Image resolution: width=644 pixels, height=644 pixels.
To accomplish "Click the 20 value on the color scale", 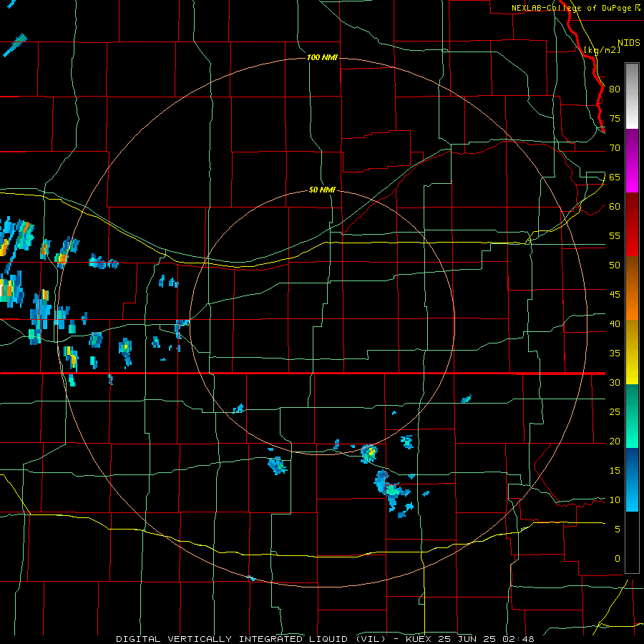I will (x=615, y=441).
